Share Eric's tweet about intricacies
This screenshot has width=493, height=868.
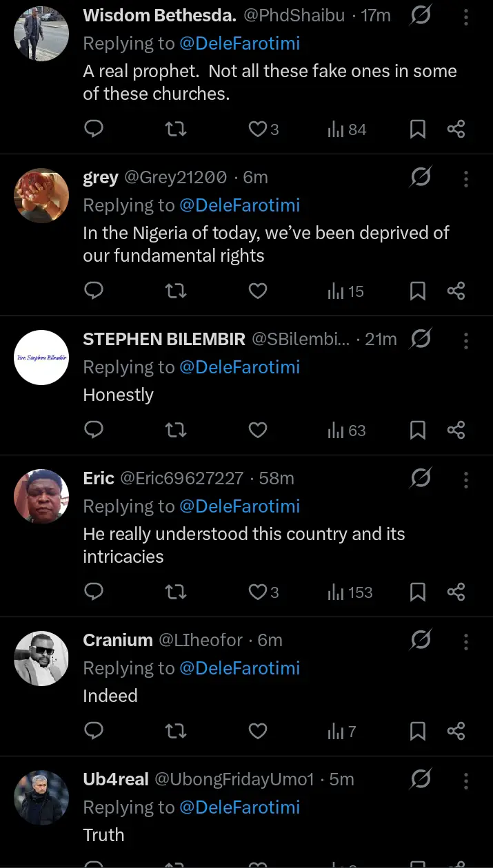[x=456, y=592]
